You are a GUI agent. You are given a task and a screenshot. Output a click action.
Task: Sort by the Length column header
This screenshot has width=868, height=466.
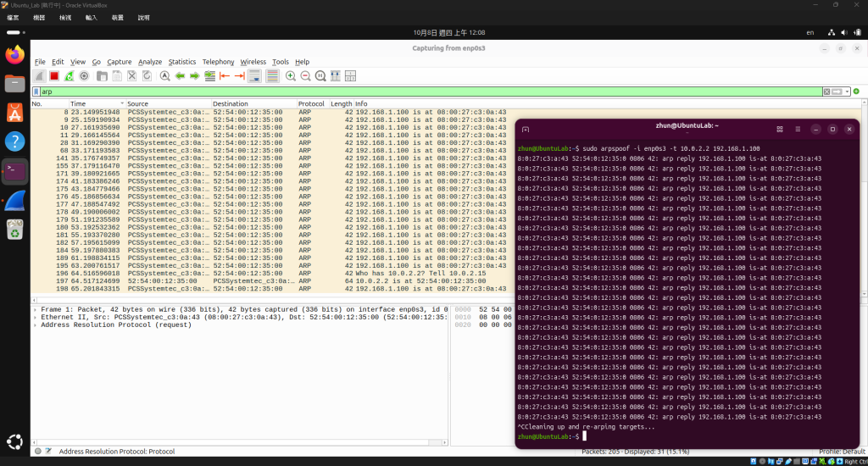point(341,104)
